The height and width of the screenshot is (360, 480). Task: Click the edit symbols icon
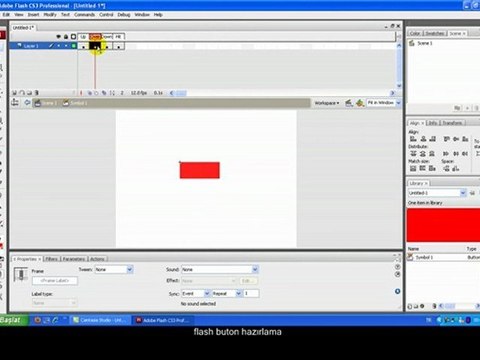pos(360,103)
